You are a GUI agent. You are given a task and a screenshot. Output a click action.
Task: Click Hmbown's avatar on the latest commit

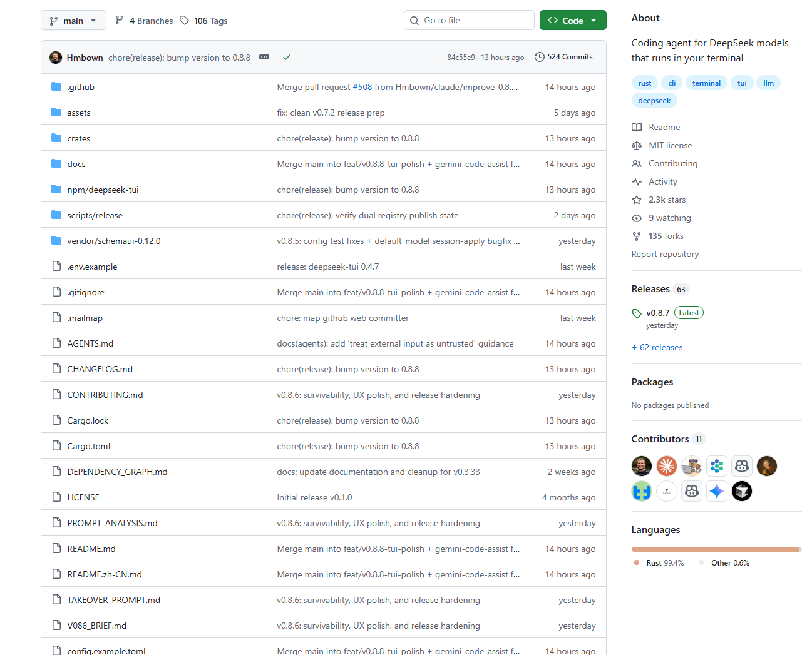click(56, 58)
